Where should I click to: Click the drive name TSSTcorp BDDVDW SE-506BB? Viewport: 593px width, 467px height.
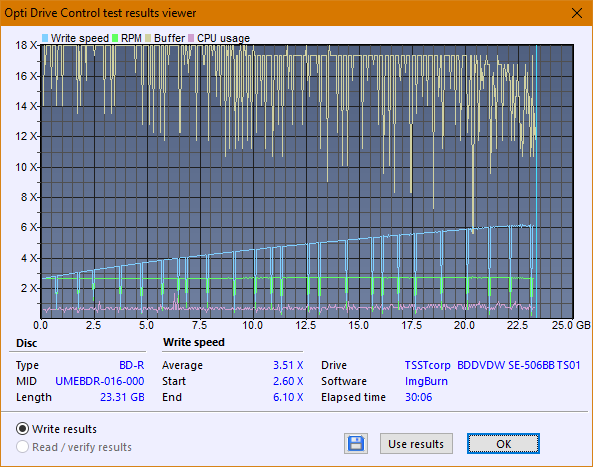(x=479, y=365)
